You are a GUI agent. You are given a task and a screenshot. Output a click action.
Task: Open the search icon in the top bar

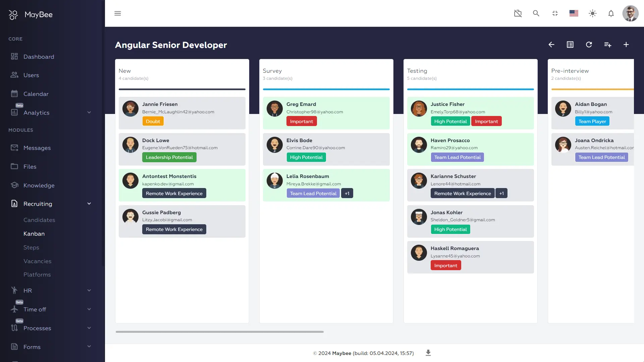tap(536, 13)
